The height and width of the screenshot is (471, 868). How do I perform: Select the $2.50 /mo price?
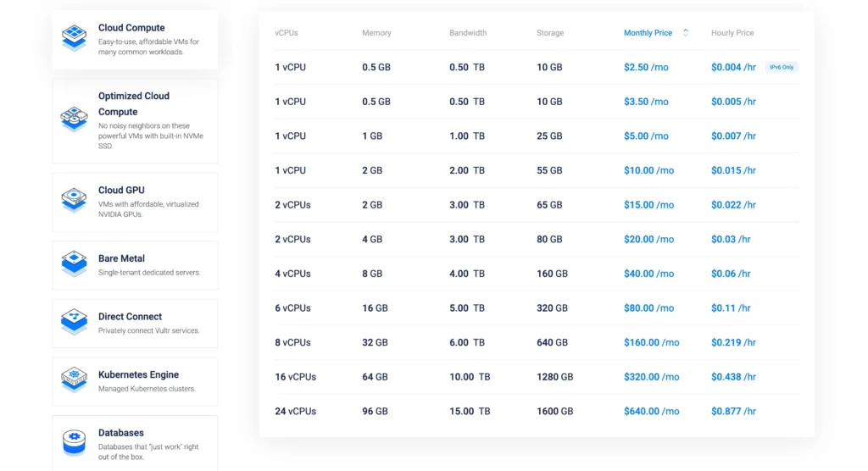646,67
